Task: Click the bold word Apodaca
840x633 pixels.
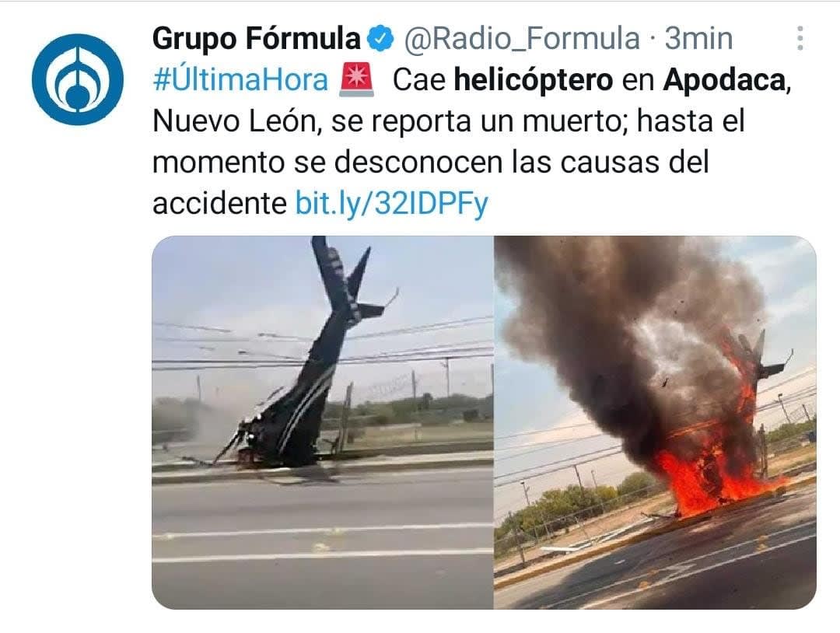Action: point(724,80)
